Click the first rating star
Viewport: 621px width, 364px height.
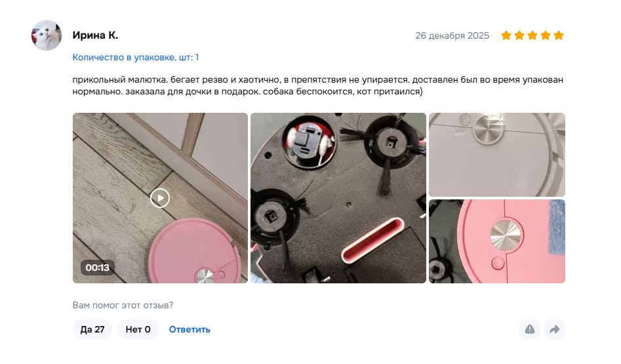[506, 35]
